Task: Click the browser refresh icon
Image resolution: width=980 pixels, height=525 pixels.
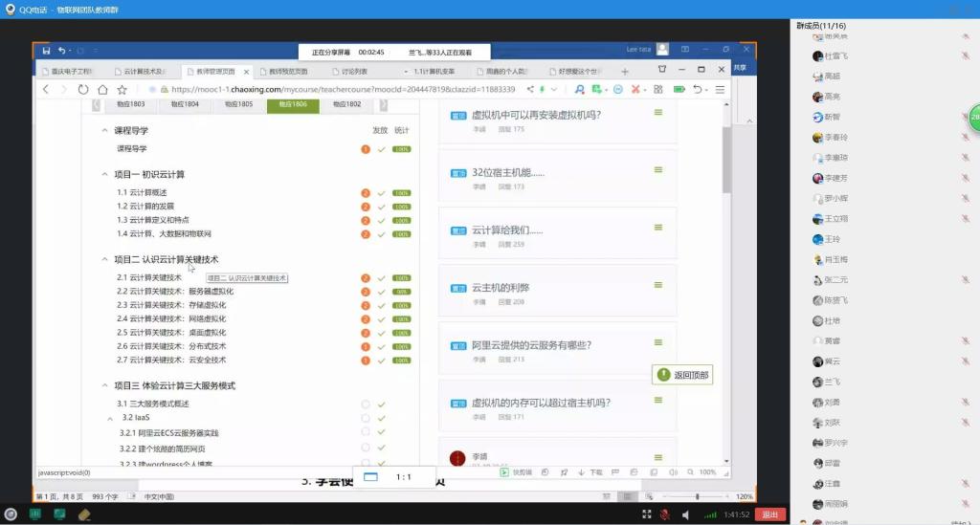Action: (x=83, y=89)
